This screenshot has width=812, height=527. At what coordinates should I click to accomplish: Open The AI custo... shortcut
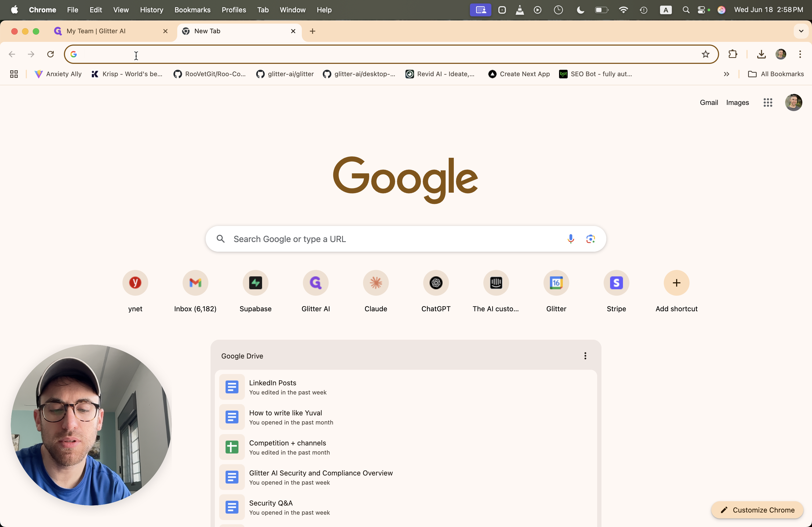(496, 283)
